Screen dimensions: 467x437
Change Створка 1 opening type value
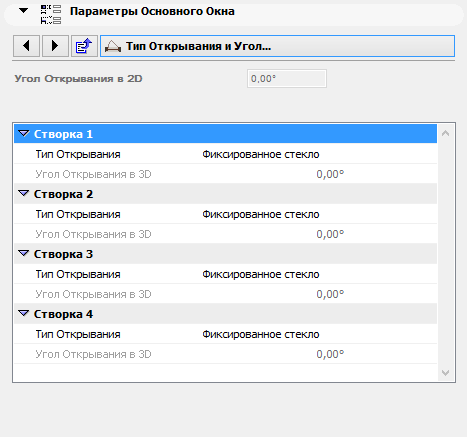[261, 154]
